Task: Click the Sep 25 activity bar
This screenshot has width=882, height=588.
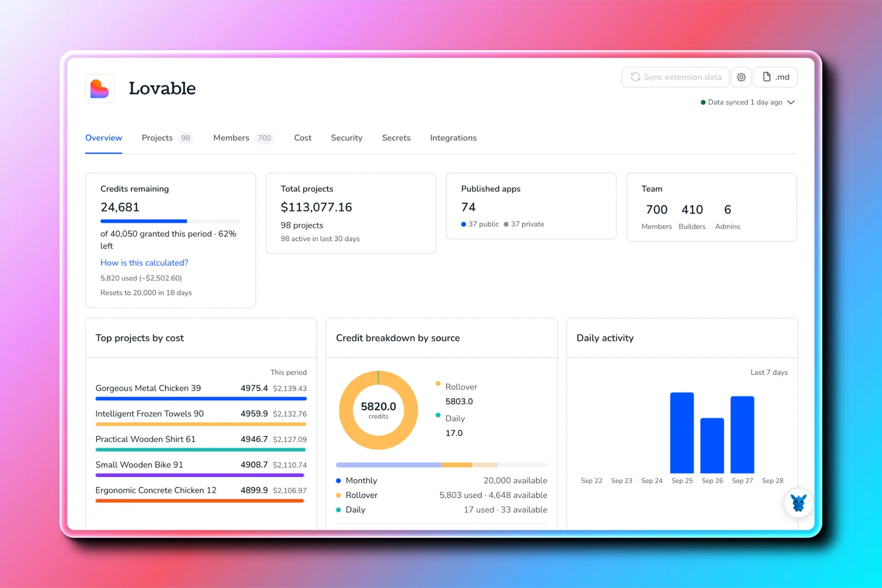Action: 682,433
